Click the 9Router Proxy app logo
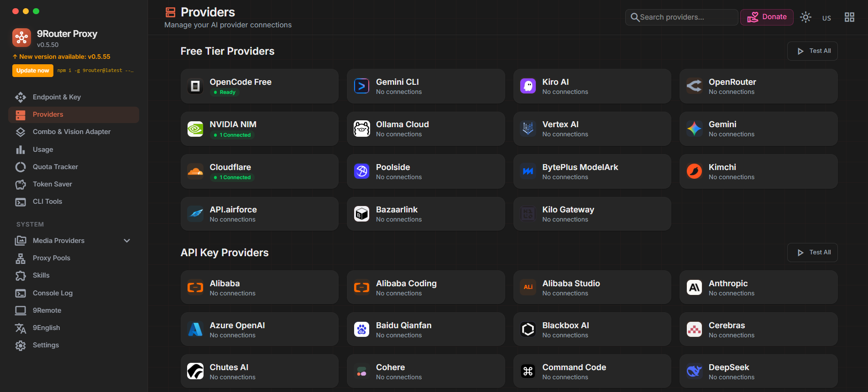Image resolution: width=868 pixels, height=392 pixels. tap(21, 38)
